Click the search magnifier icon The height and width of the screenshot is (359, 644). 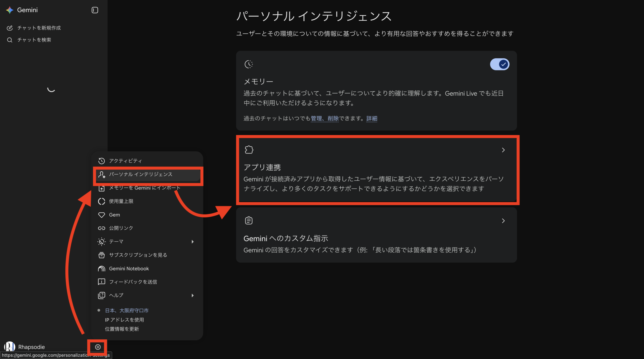[10, 40]
